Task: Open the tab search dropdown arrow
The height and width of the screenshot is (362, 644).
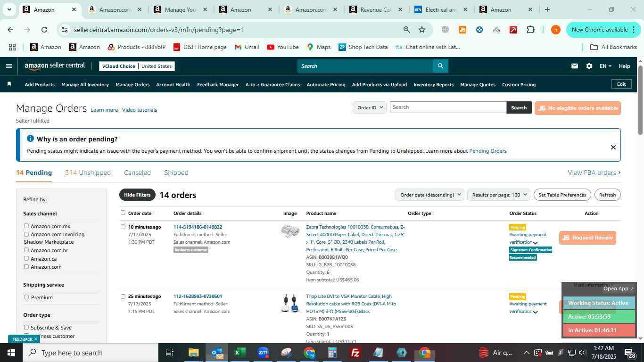Action: (x=9, y=9)
